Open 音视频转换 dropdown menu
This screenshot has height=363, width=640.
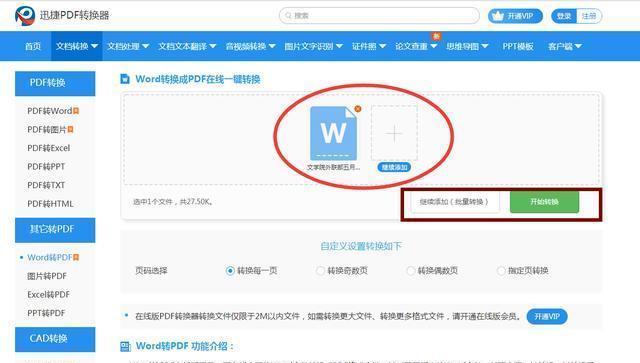(251, 46)
